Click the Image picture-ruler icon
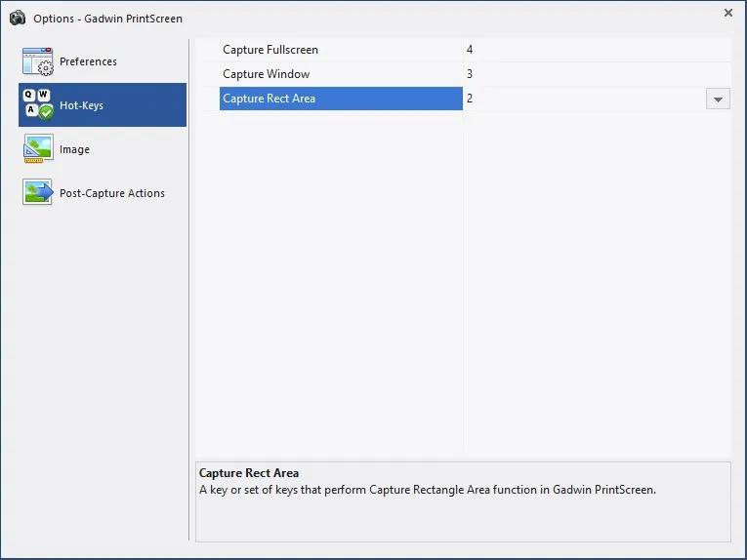Screen dimensions: 747x560 (x=38, y=148)
